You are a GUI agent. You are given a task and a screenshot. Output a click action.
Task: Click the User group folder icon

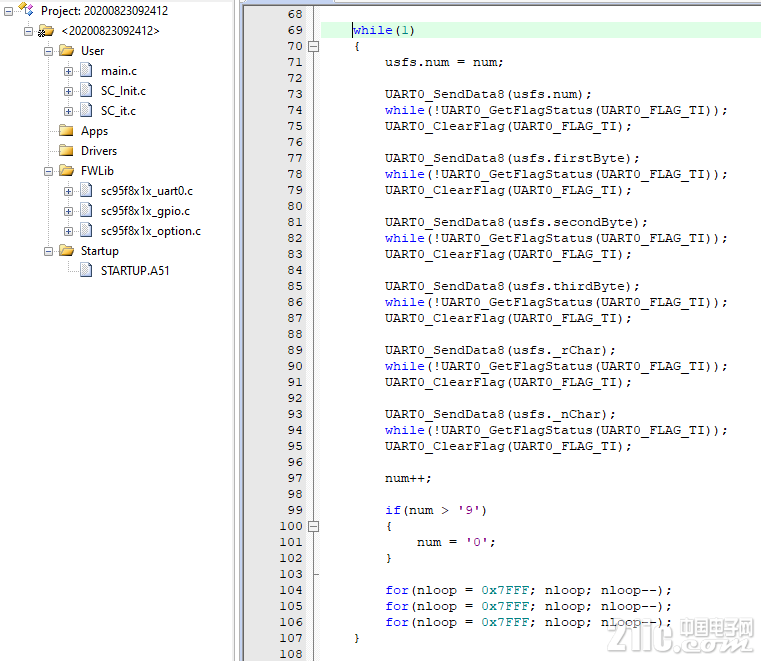[x=66, y=50]
